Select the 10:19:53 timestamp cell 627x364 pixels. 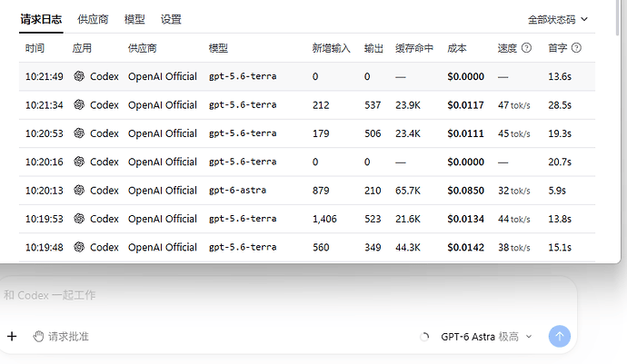[x=45, y=219]
